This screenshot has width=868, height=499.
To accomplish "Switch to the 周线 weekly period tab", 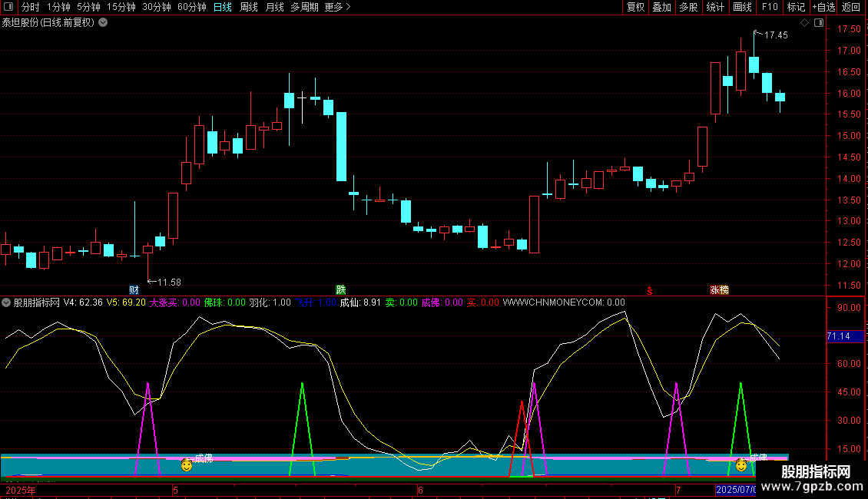I will tap(249, 7).
